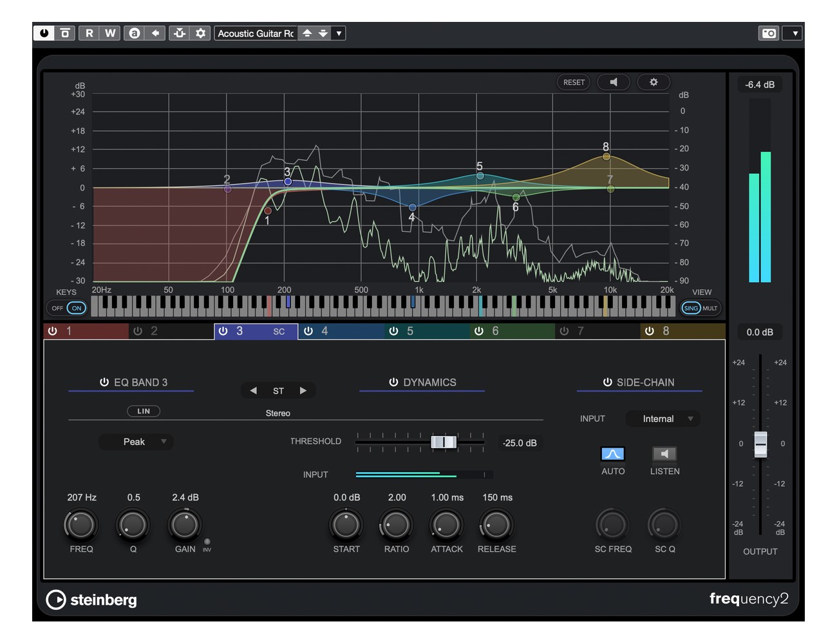The image size is (837, 644).
Task: Click EQ node 8 in the curve display
Action: [x=607, y=156]
